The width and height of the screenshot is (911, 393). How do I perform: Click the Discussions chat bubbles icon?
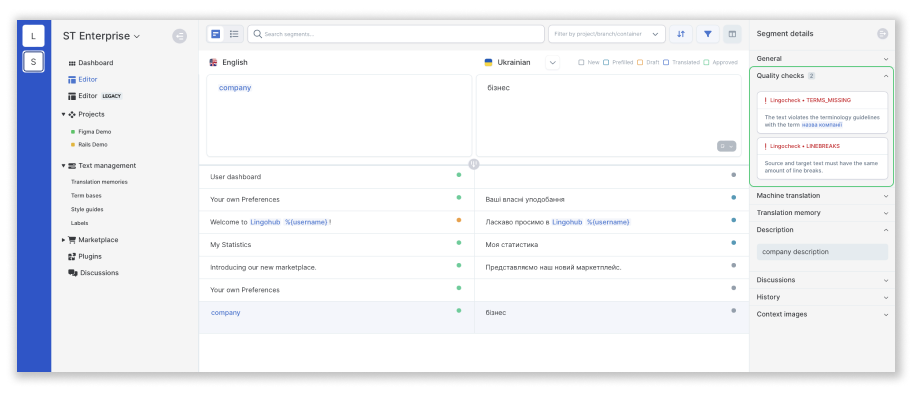coord(73,273)
